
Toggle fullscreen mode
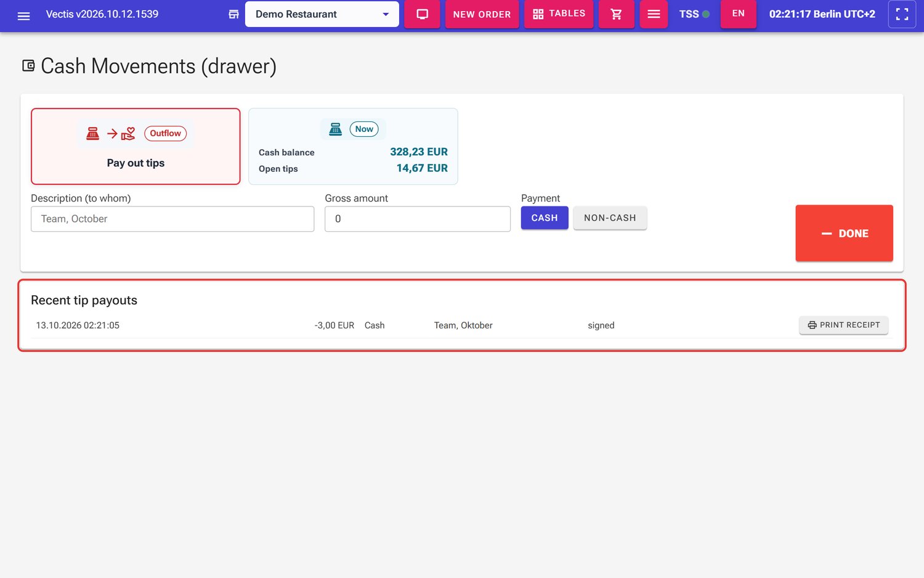[902, 14]
